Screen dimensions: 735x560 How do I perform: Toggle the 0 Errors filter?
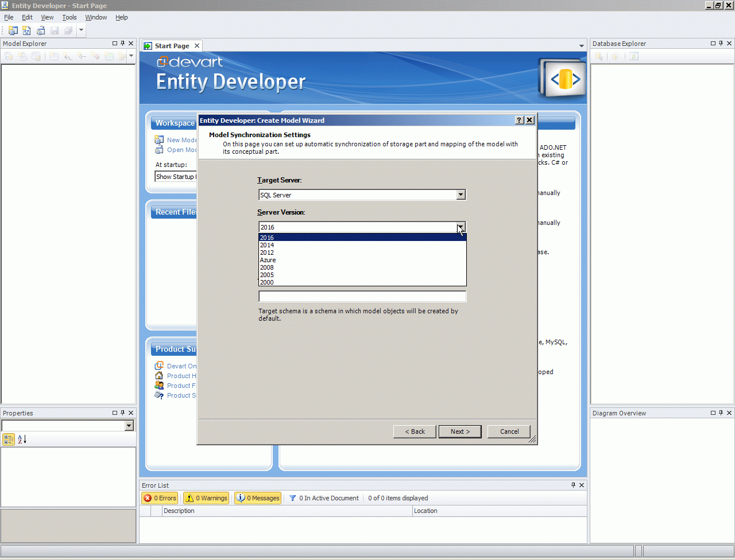tap(160, 498)
